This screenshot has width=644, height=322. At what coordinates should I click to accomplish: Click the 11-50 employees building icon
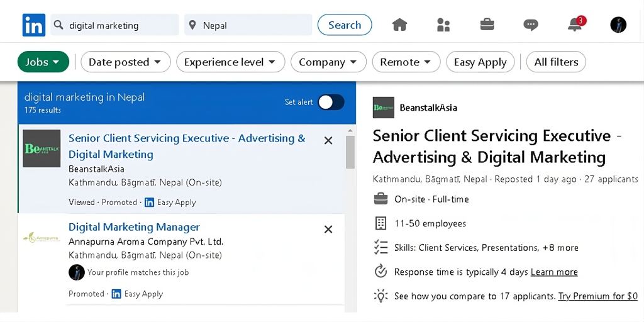[x=380, y=223]
